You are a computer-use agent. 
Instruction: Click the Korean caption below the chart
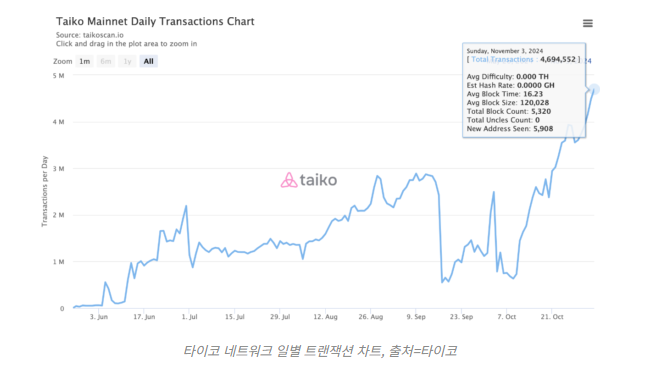(x=320, y=350)
